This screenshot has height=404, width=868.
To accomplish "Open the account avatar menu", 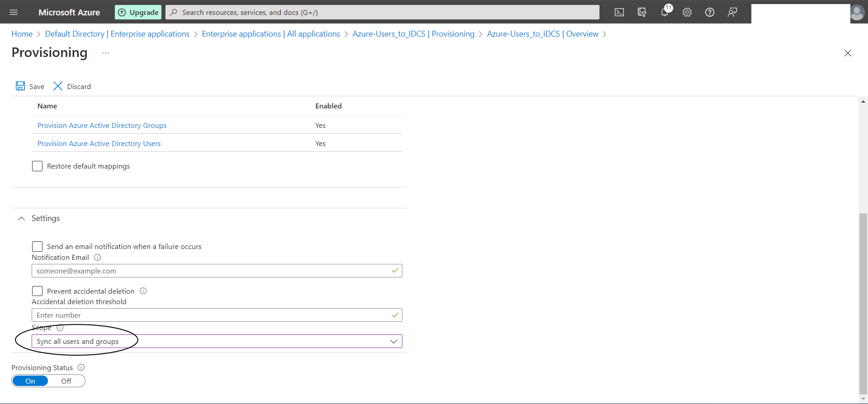I will [857, 12].
